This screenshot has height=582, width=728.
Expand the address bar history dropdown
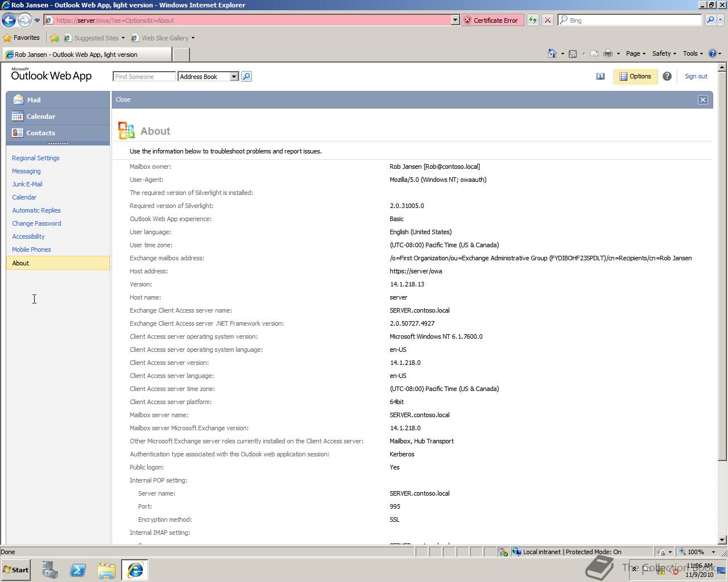click(455, 20)
